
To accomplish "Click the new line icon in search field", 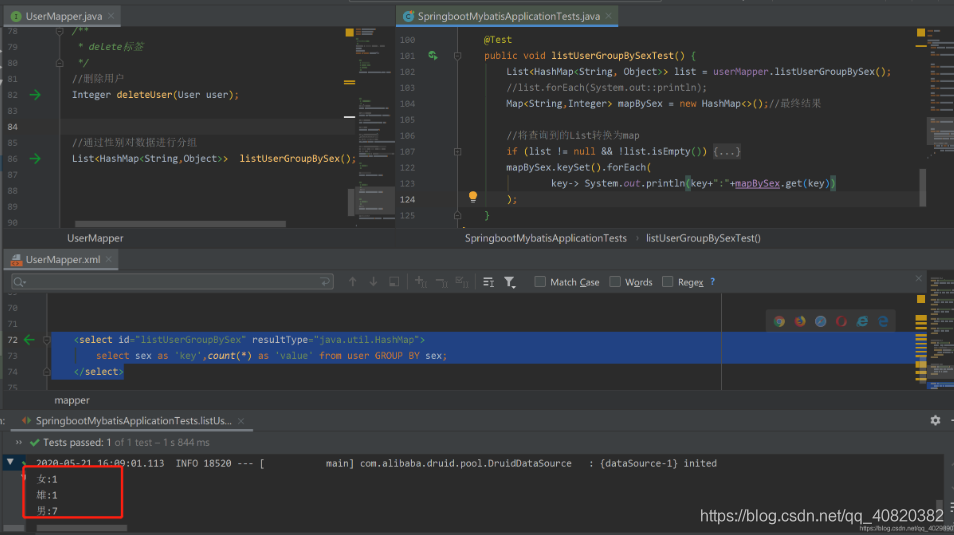I will point(325,282).
